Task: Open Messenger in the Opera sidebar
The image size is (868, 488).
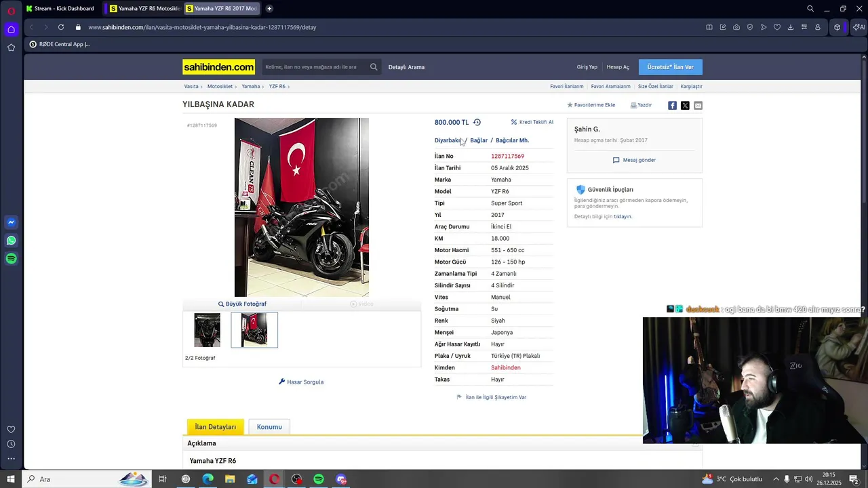Action: click(x=11, y=222)
